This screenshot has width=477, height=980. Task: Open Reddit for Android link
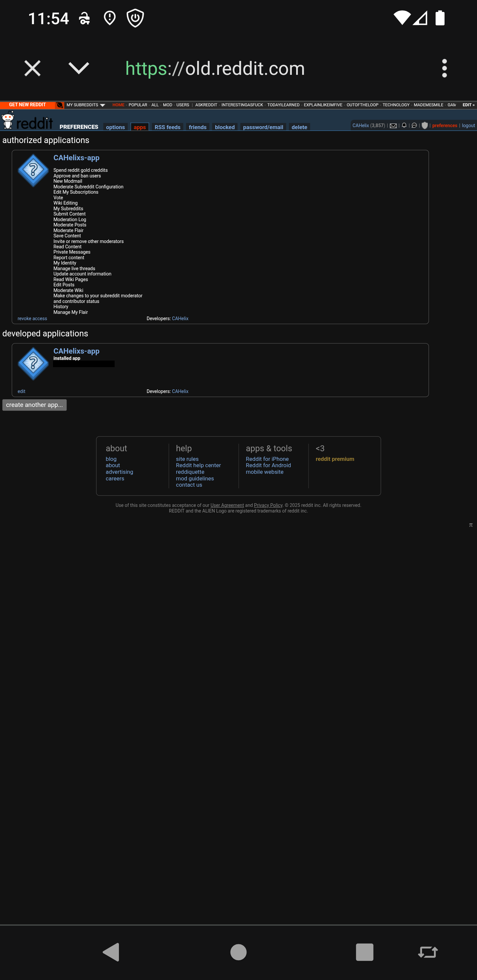click(x=268, y=465)
